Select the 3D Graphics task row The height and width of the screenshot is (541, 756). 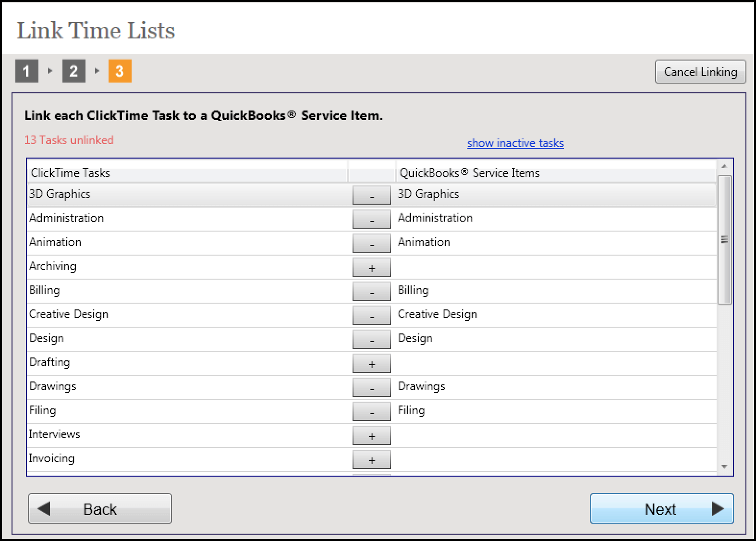pyautogui.click(x=371, y=195)
